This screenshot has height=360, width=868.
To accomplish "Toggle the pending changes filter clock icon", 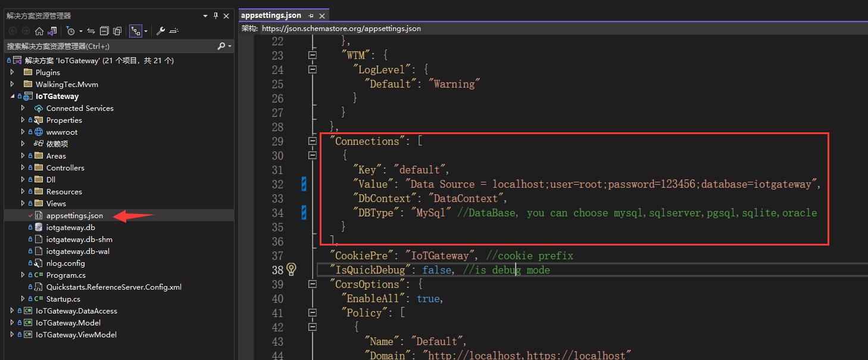I will (71, 31).
